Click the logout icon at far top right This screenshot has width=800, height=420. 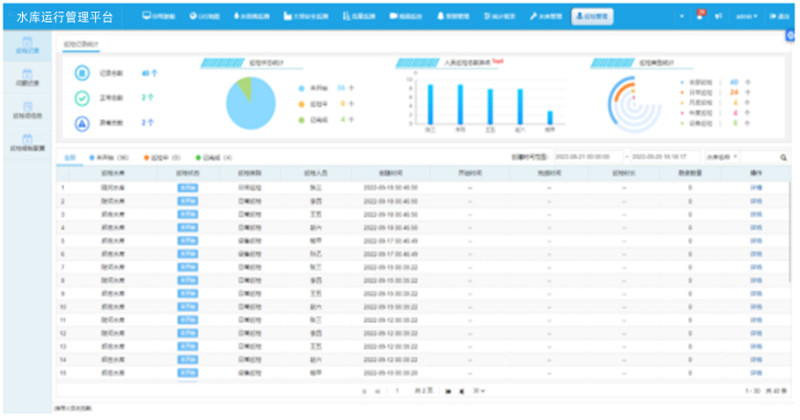[x=781, y=17]
